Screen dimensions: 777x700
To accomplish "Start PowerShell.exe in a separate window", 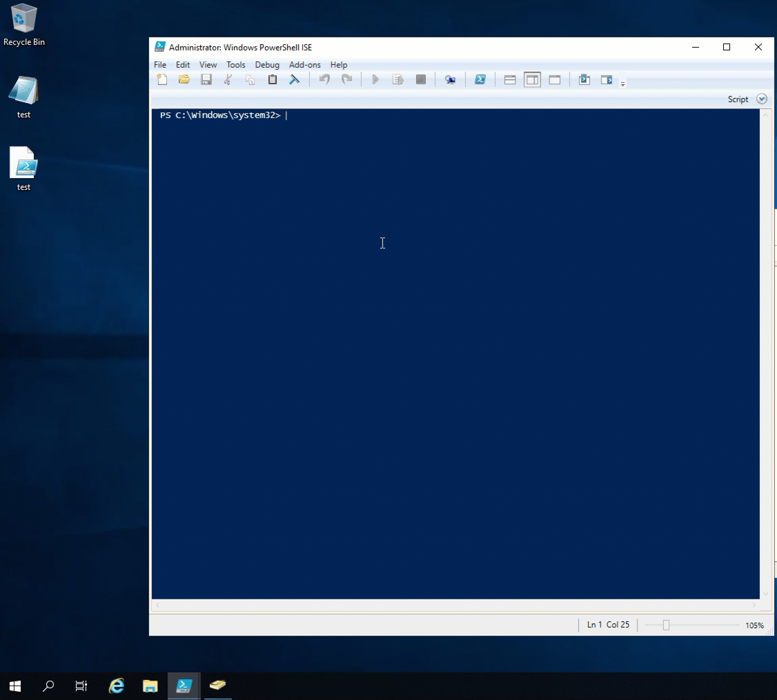I will coord(480,79).
